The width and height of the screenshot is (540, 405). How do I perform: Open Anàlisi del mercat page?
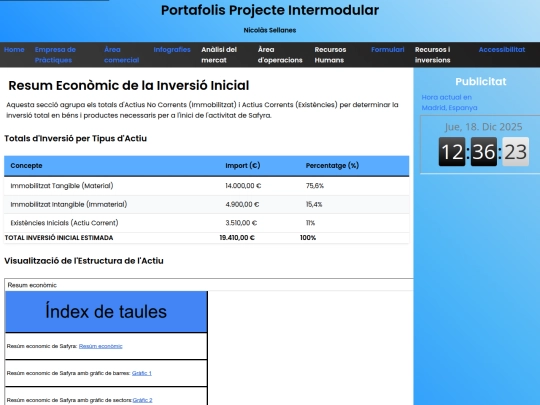(219, 55)
